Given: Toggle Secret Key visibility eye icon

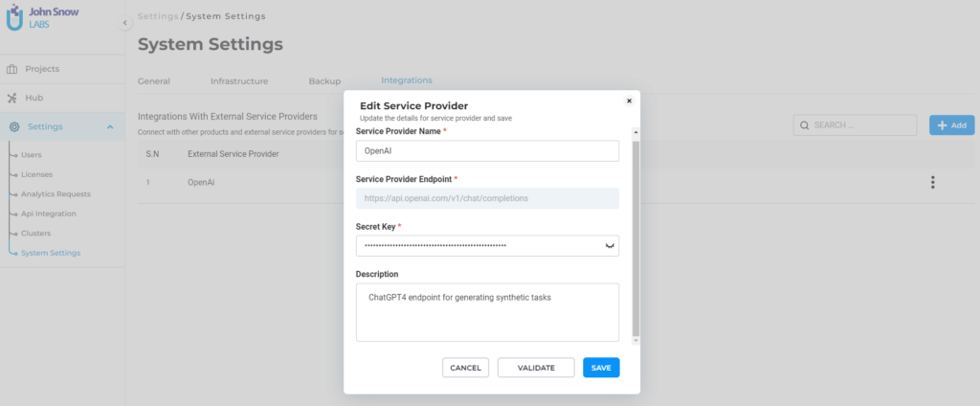Looking at the screenshot, I should point(609,246).
